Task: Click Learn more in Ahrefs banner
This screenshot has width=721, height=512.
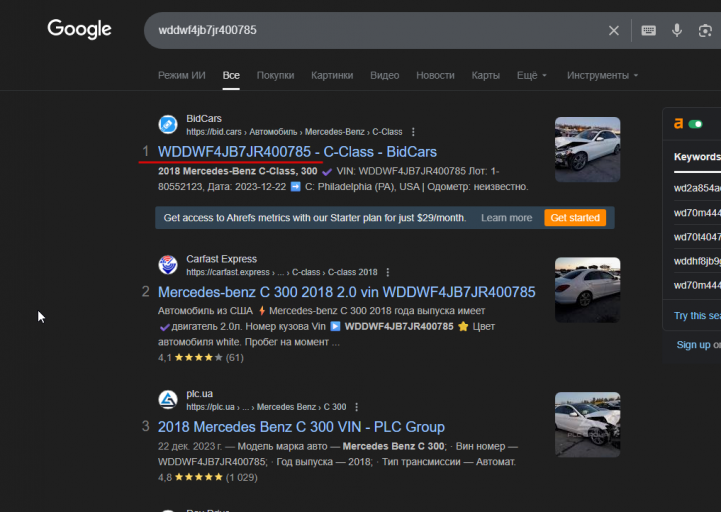Action: click(506, 218)
